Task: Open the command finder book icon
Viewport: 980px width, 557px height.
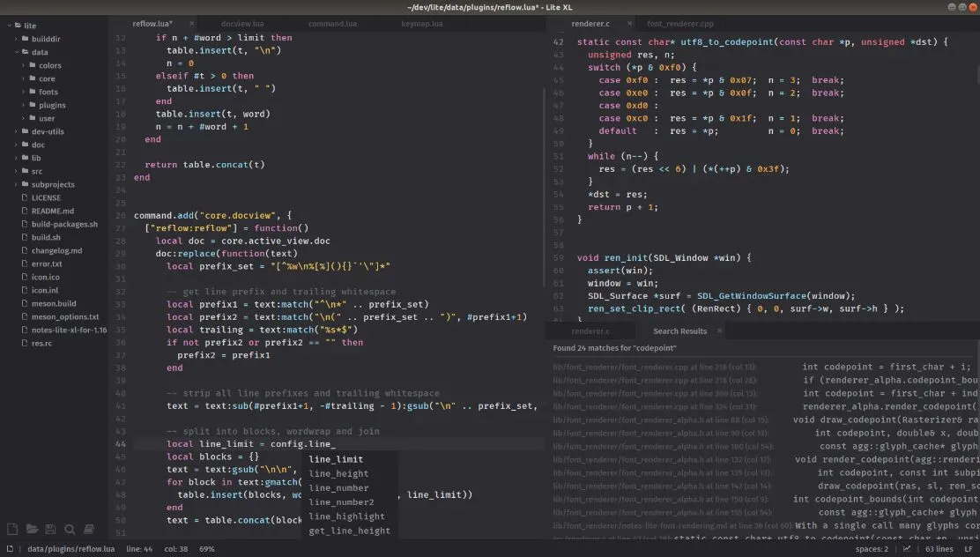Action: click(89, 529)
